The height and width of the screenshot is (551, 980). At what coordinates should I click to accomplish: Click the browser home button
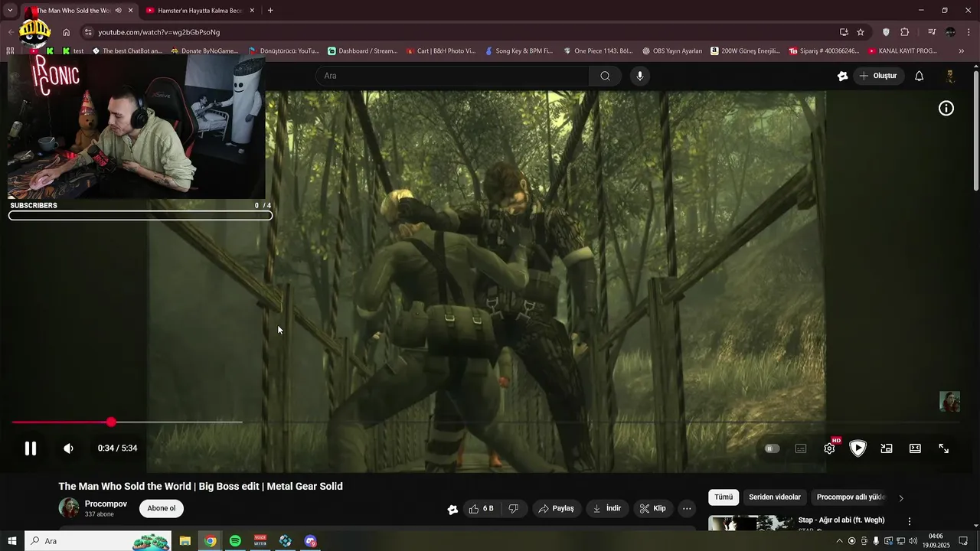click(x=66, y=32)
